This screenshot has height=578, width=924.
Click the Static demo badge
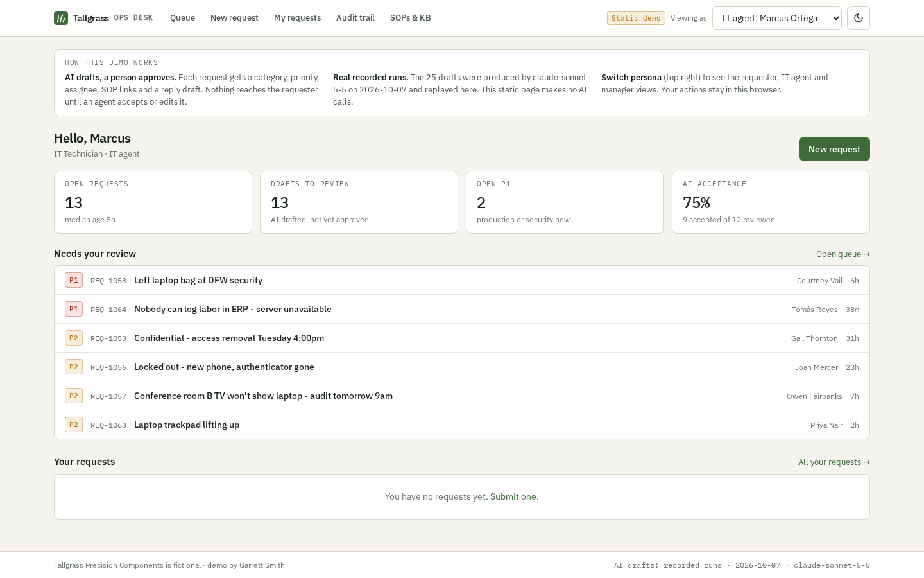coord(636,18)
